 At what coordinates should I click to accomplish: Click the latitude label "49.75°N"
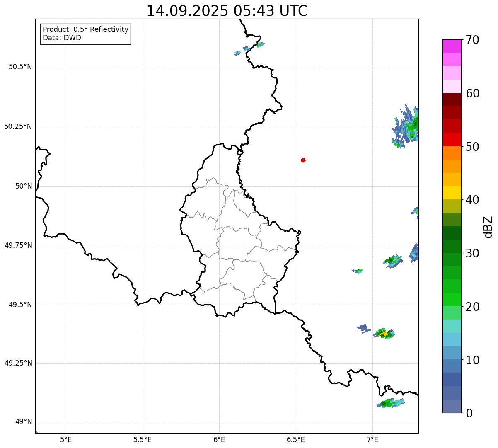click(18, 245)
